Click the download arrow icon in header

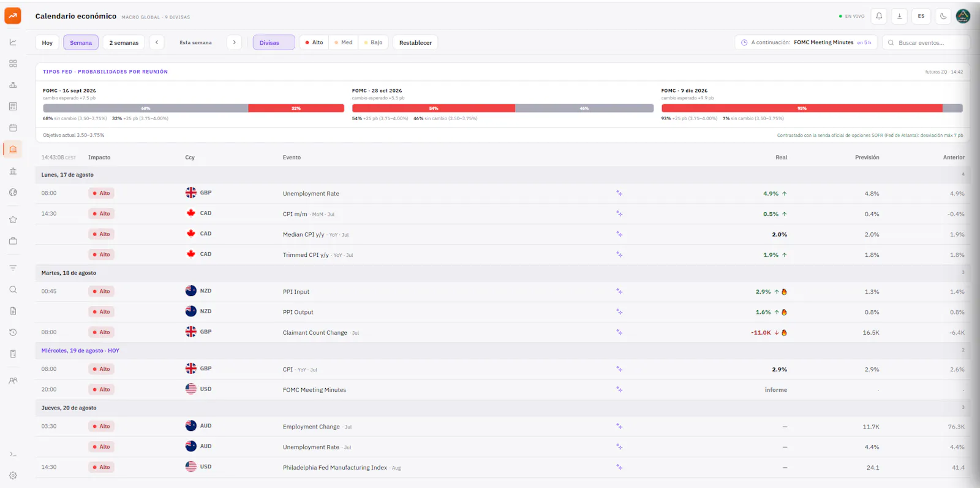(899, 16)
